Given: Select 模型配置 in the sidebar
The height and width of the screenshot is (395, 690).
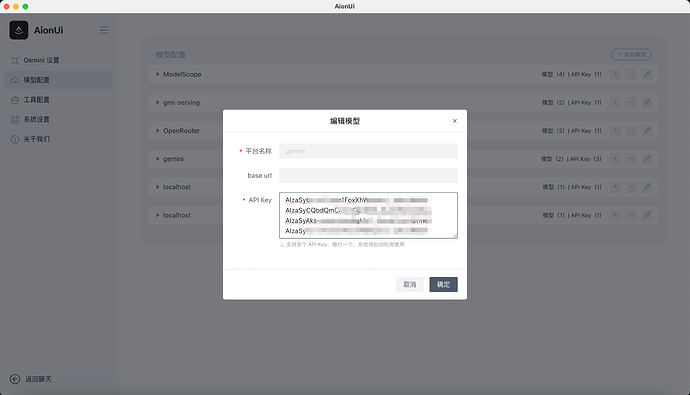Looking at the screenshot, I should tap(59, 80).
